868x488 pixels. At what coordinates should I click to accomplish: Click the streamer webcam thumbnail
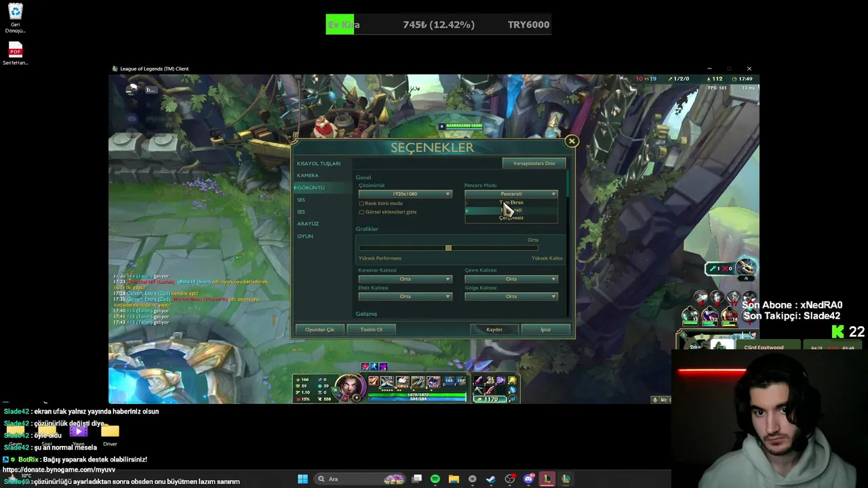pyautogui.click(x=770, y=419)
